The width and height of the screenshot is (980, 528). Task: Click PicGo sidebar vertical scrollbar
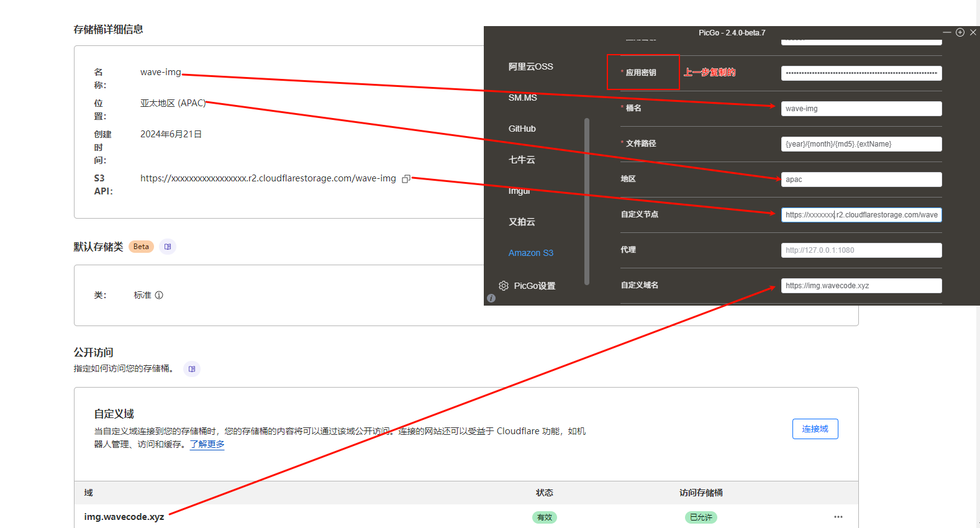[x=587, y=201]
